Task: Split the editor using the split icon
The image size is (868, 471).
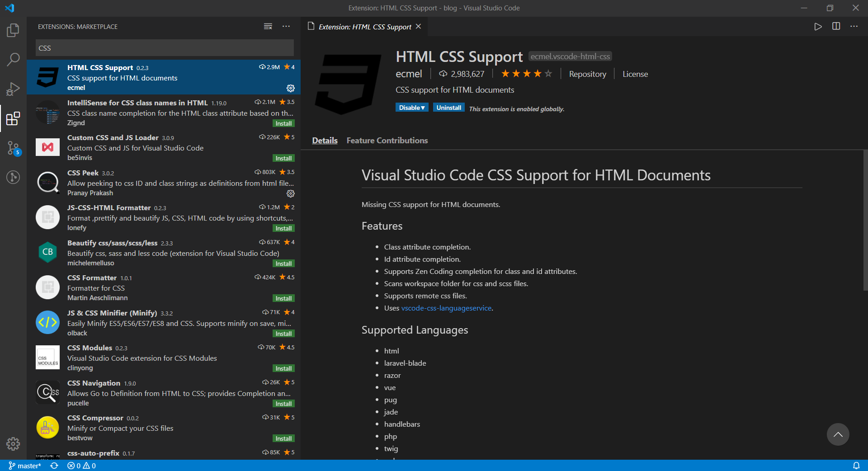Action: click(x=836, y=27)
